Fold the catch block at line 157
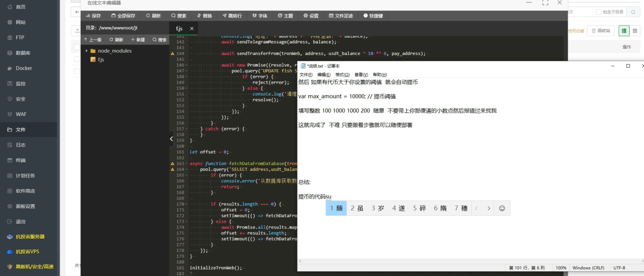Image resolution: width=644 pixels, height=276 pixels. [186, 129]
